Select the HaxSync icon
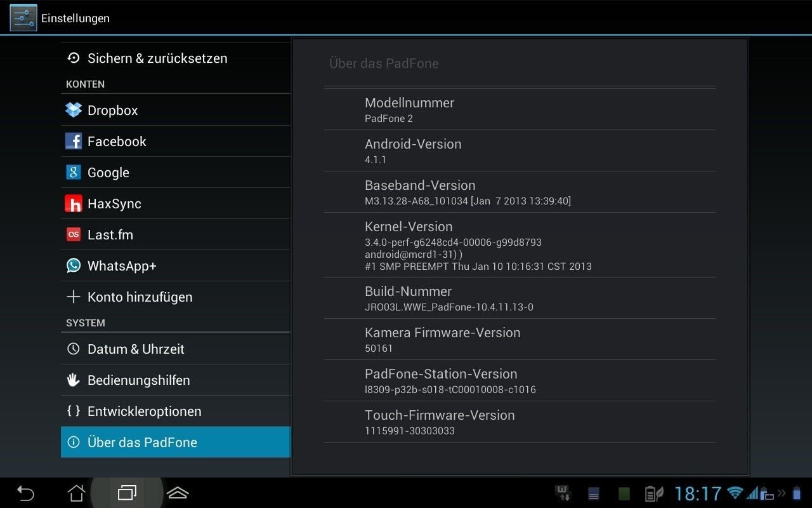 pyautogui.click(x=74, y=203)
